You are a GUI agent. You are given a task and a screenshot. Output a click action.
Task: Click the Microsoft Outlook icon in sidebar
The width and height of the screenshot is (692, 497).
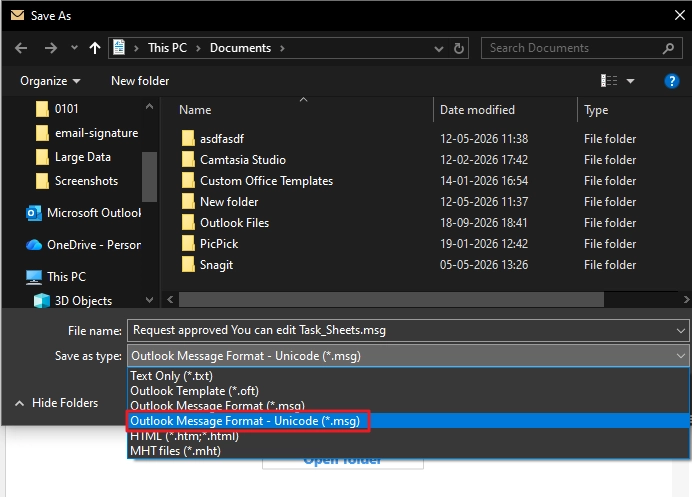[34, 213]
